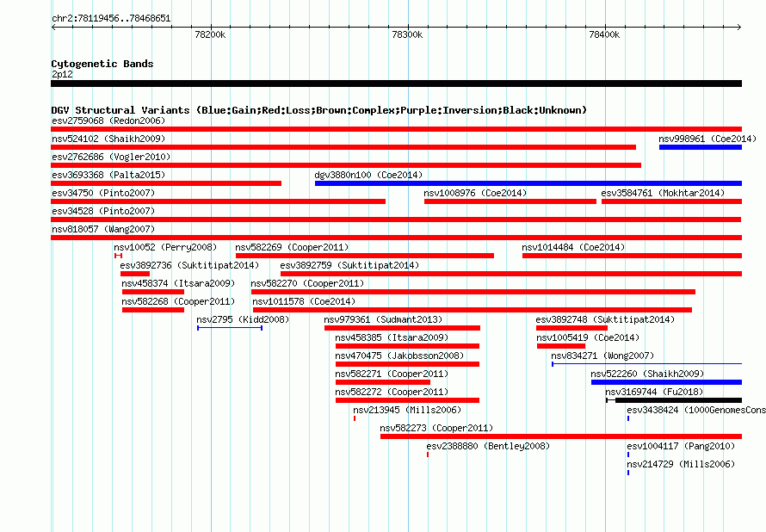This screenshot has height=532, width=766.
Task: Select the dgv3880n100 (Coe2014) label
Action: pos(368,175)
